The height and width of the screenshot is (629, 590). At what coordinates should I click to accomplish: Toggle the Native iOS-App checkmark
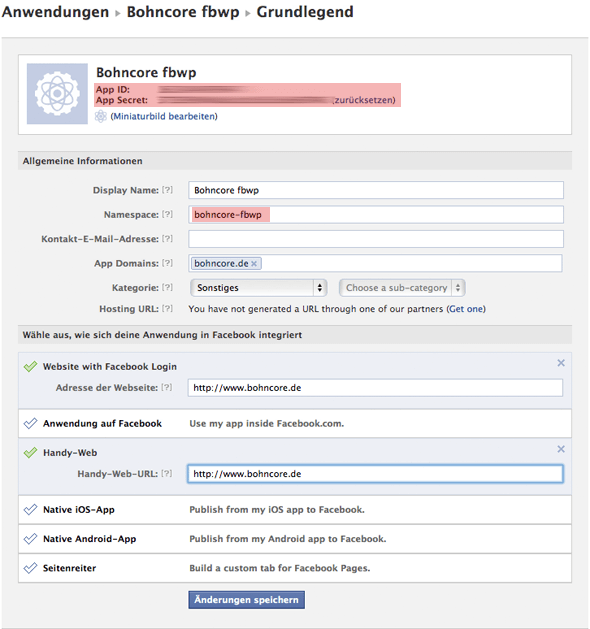(30, 509)
